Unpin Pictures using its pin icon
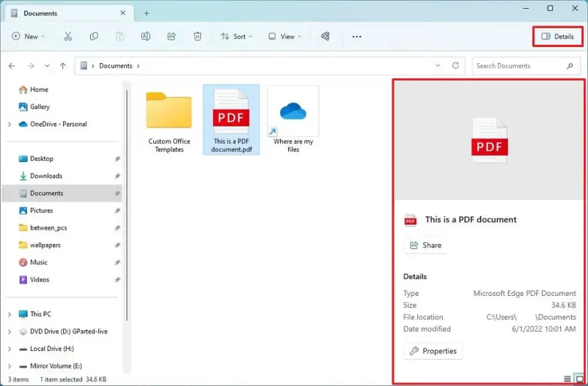This screenshot has width=588, height=386. [x=118, y=210]
